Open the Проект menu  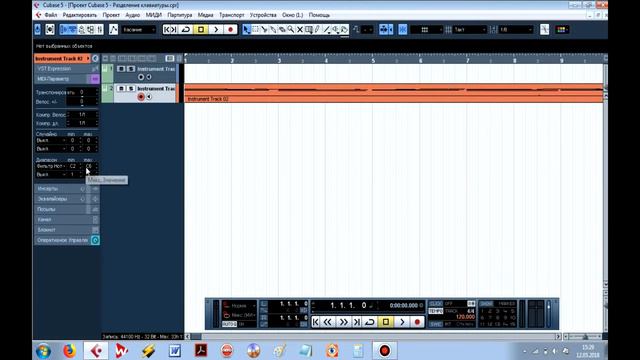111,15
